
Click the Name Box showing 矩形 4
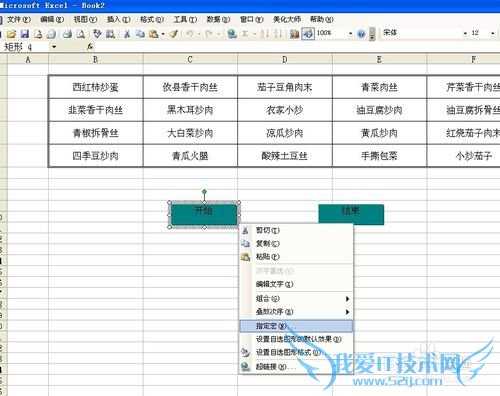(x=26, y=47)
